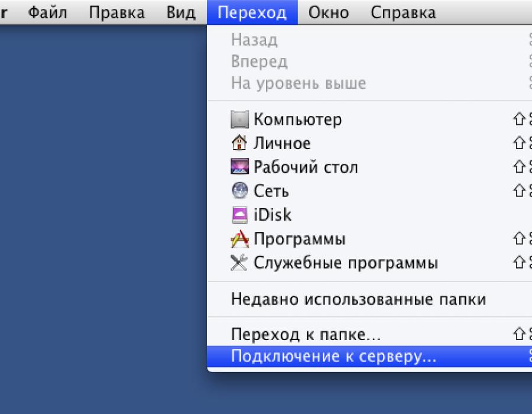Open the Файл menu
Screen dimensions: 532x414
47,12
